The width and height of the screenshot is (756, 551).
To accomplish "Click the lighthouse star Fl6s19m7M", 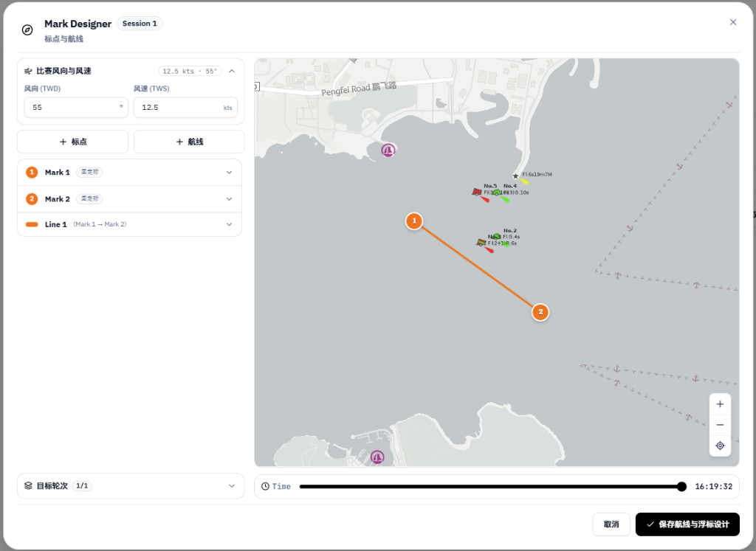I will pyautogui.click(x=515, y=176).
